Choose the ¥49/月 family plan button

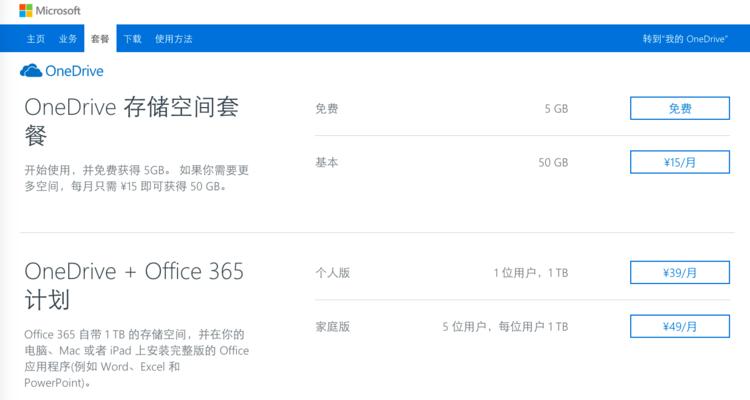[x=680, y=326]
